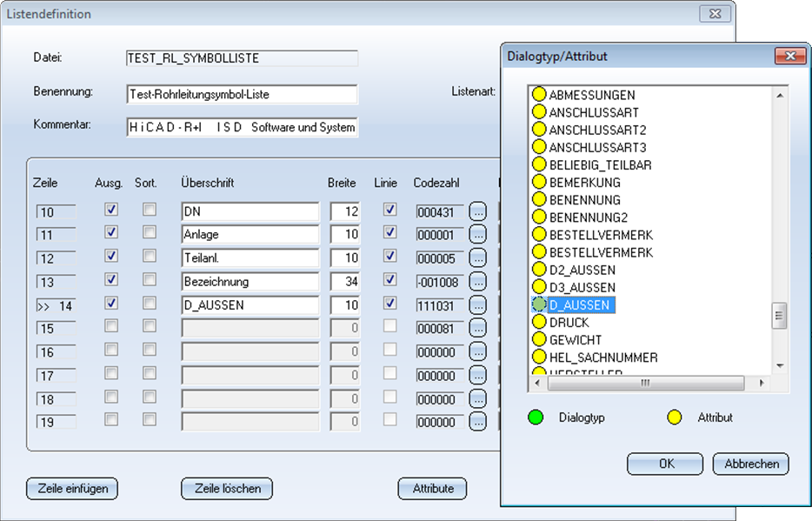Image resolution: width=812 pixels, height=521 pixels.
Task: Click the yellow icon beside BEMERKUNG
Action: (x=539, y=183)
